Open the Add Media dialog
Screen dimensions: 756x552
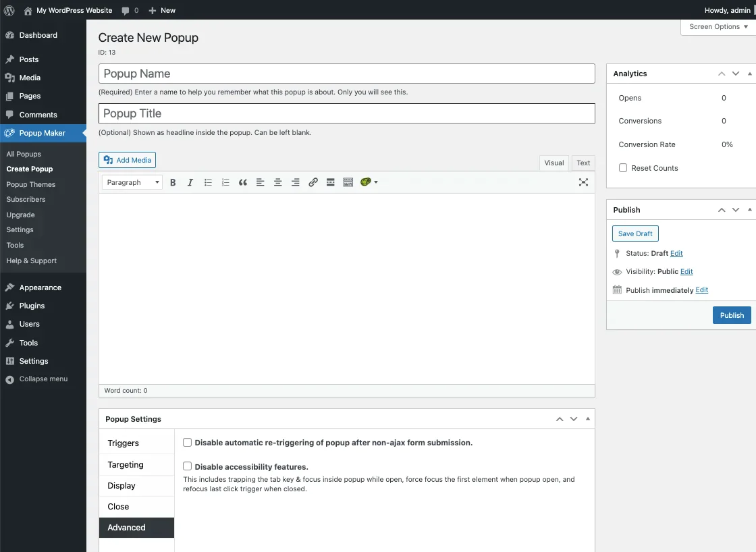127,160
